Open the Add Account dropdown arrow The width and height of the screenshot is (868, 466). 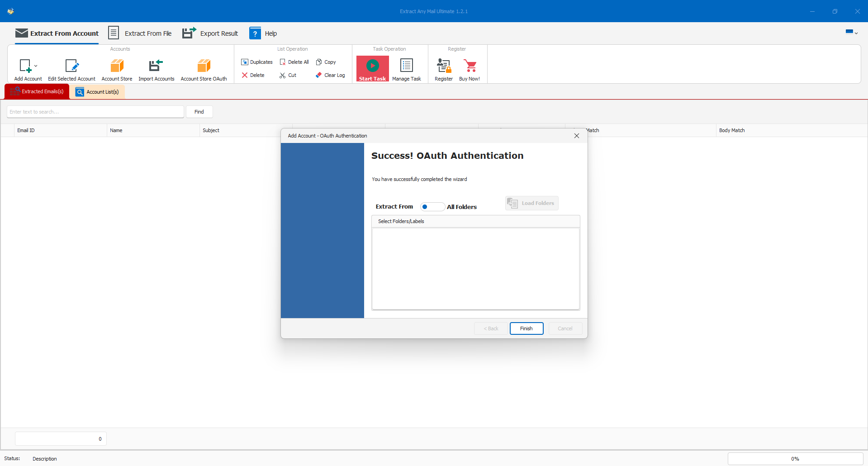tap(36, 66)
